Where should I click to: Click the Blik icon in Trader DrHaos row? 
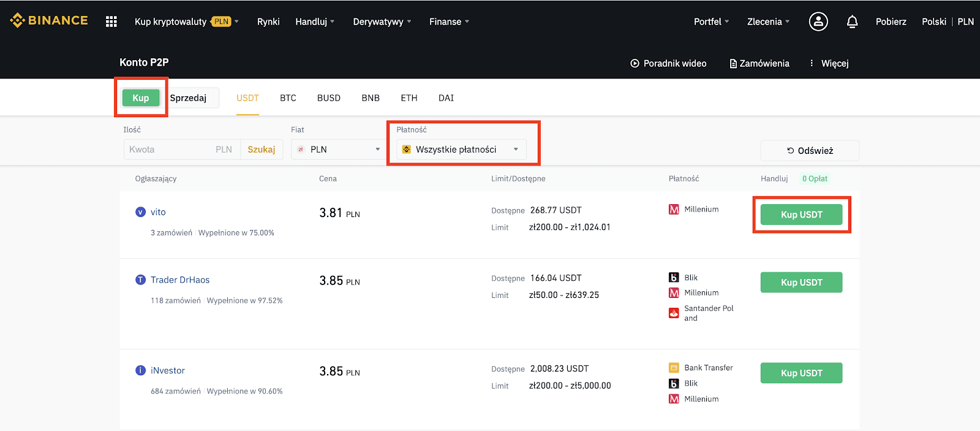(674, 277)
